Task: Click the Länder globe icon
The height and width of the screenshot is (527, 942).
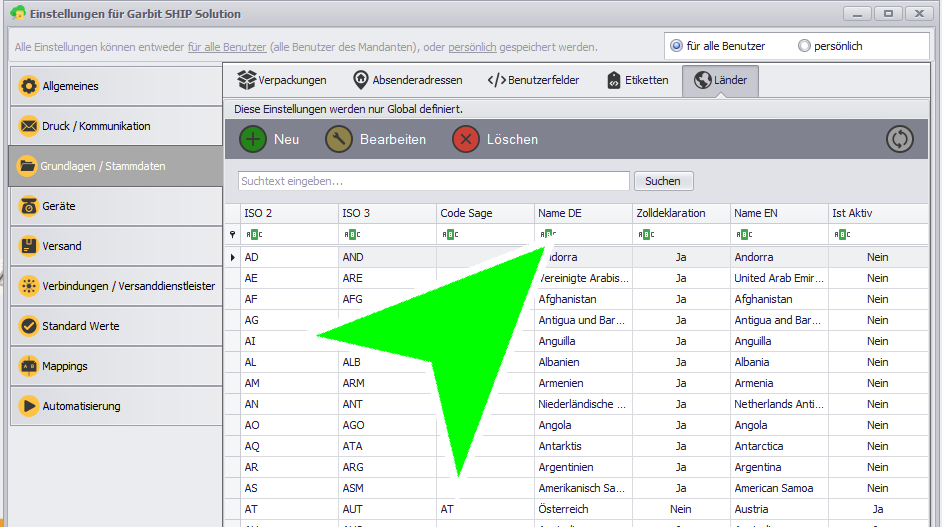Action: click(702, 80)
